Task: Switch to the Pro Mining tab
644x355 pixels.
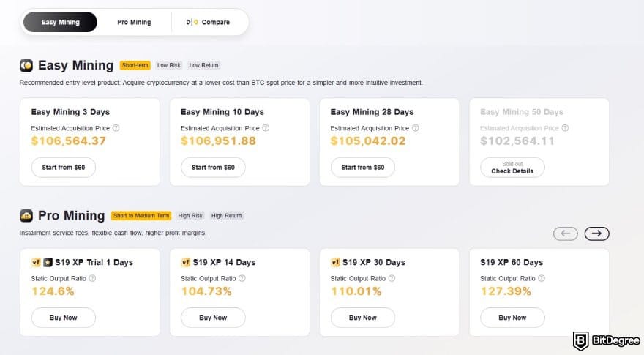Action: (x=134, y=22)
